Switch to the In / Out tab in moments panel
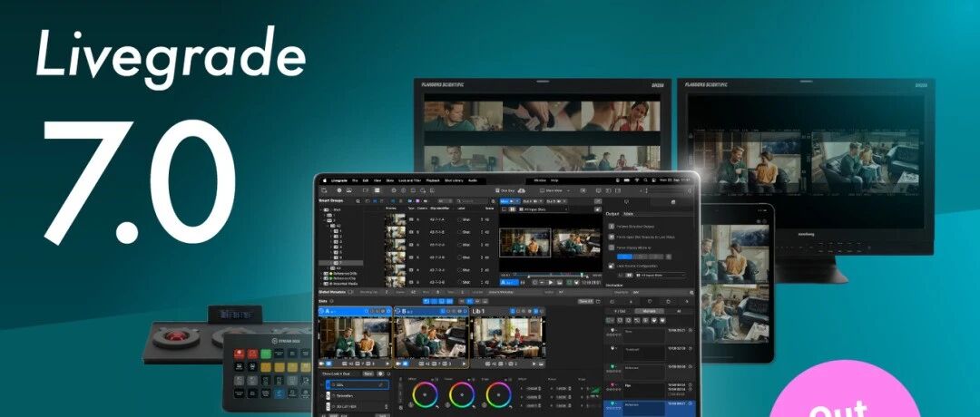 [x=620, y=311]
